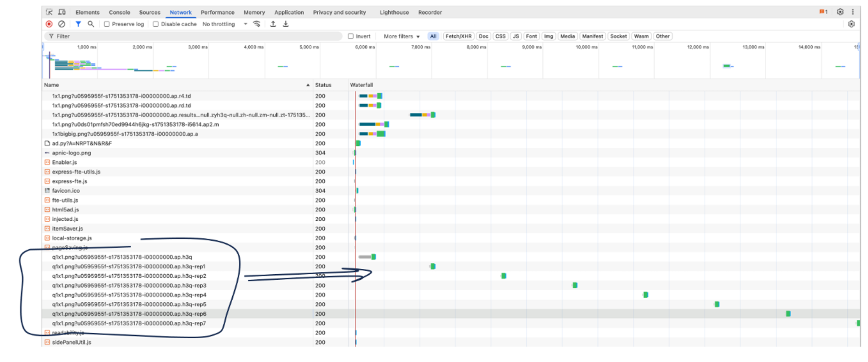Enable the Preserve log checkbox
This screenshot has height=362, width=868.
(107, 24)
